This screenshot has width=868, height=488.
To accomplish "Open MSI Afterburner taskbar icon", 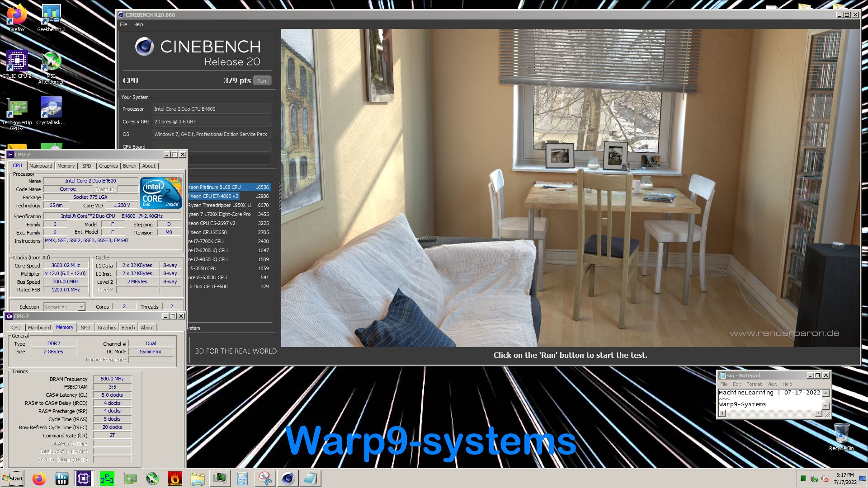I will tap(152, 479).
